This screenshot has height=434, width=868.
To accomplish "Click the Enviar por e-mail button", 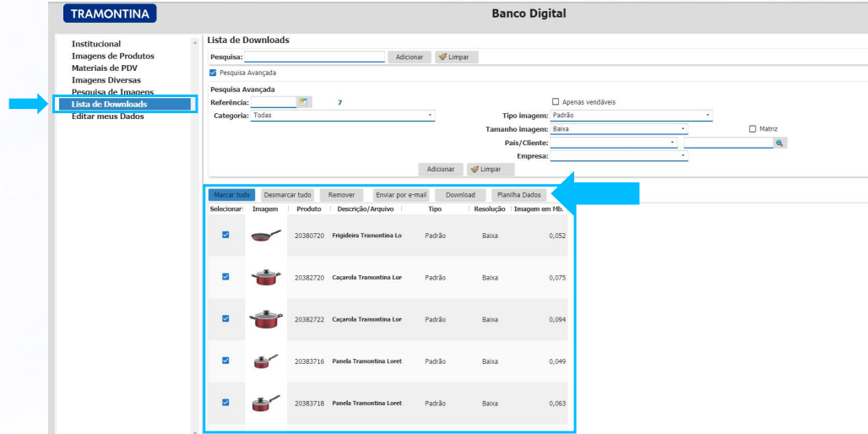I will pos(401,195).
